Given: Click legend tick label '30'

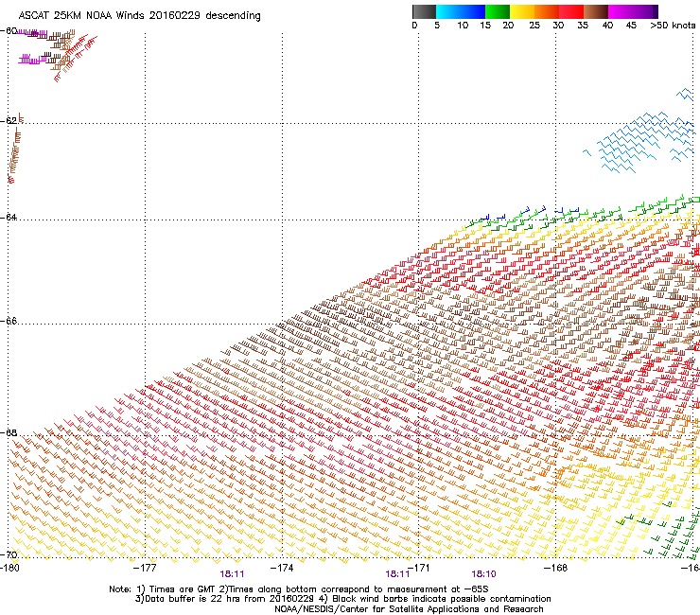Looking at the screenshot, I should (x=558, y=26).
